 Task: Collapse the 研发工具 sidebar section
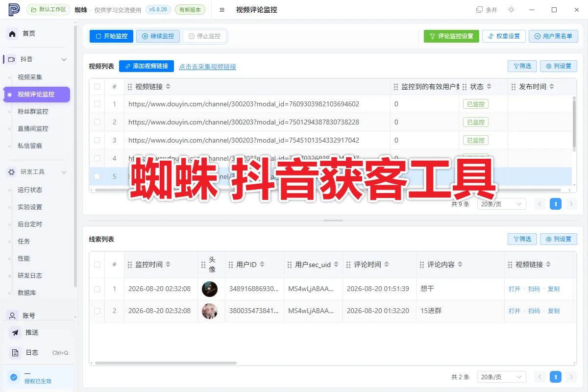(64, 172)
